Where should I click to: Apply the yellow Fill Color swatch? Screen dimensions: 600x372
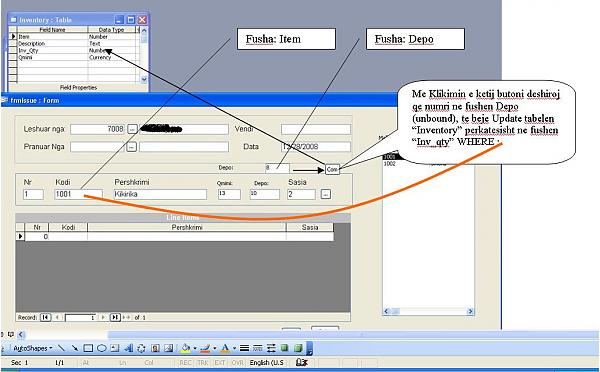coord(186,348)
